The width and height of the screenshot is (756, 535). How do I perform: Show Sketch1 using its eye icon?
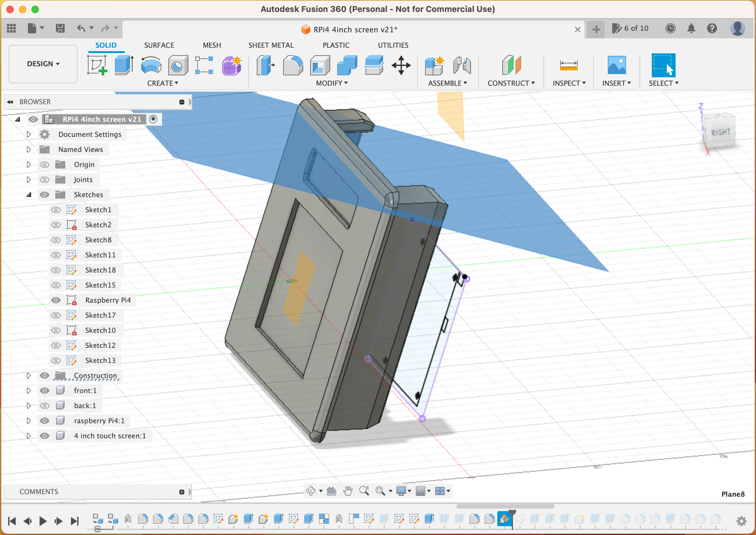click(x=56, y=210)
